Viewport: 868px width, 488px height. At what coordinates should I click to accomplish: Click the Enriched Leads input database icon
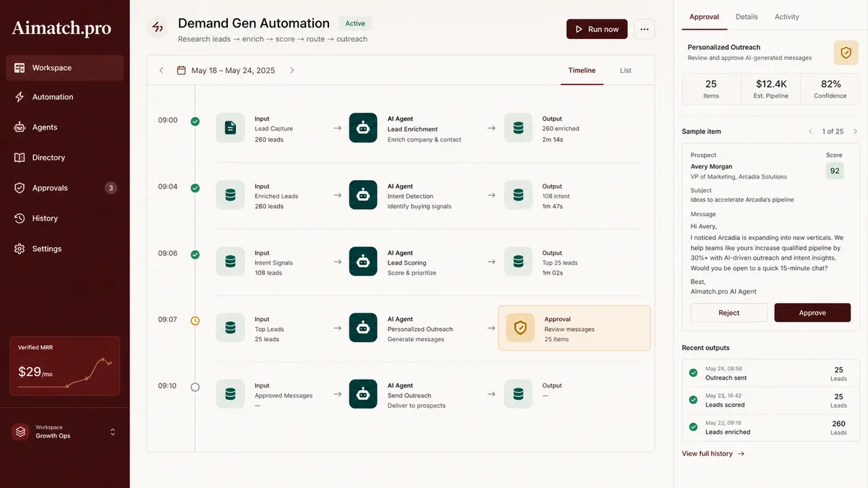click(230, 194)
